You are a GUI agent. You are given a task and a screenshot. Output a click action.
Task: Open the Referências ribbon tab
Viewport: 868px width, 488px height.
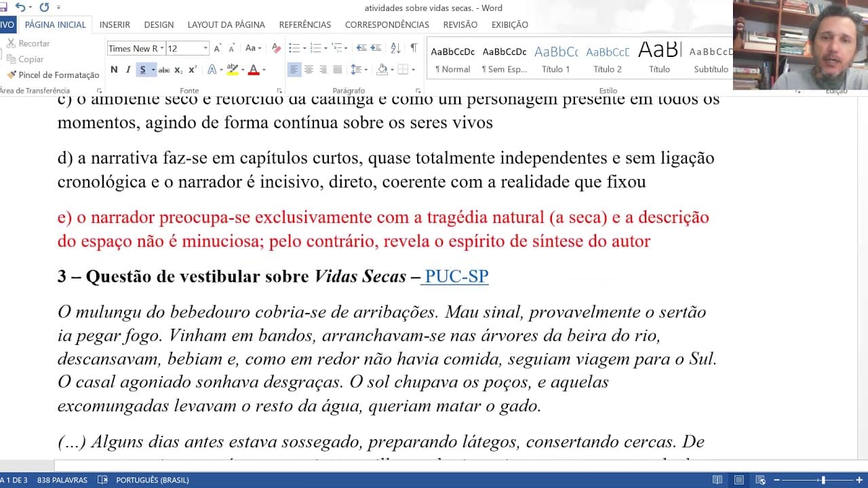tap(305, 24)
